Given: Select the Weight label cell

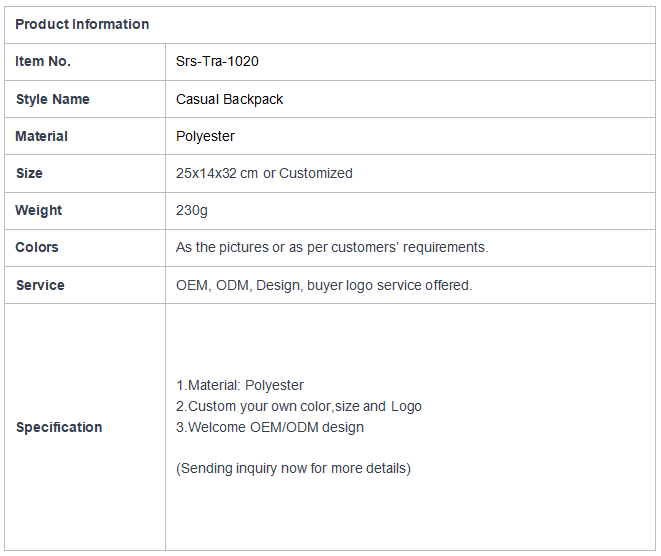Looking at the screenshot, I should tap(85, 211).
